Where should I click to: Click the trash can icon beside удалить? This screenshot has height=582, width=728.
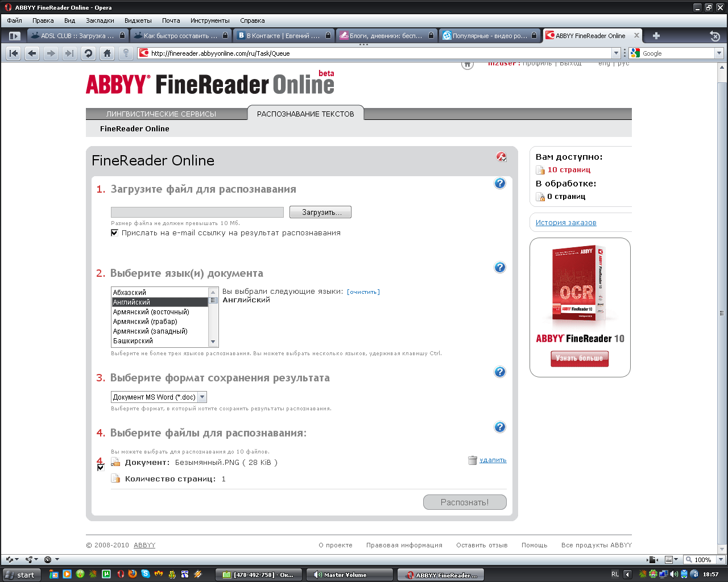[472, 460]
